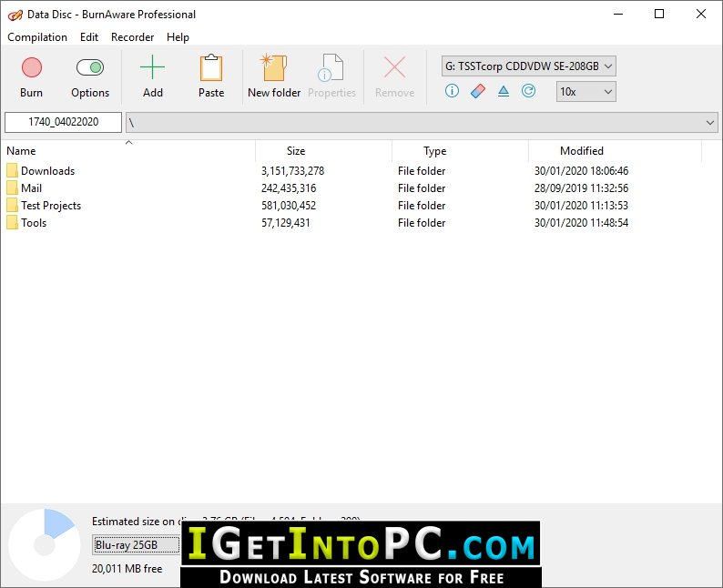
Task: Click the disc label input field
Action: pos(63,122)
